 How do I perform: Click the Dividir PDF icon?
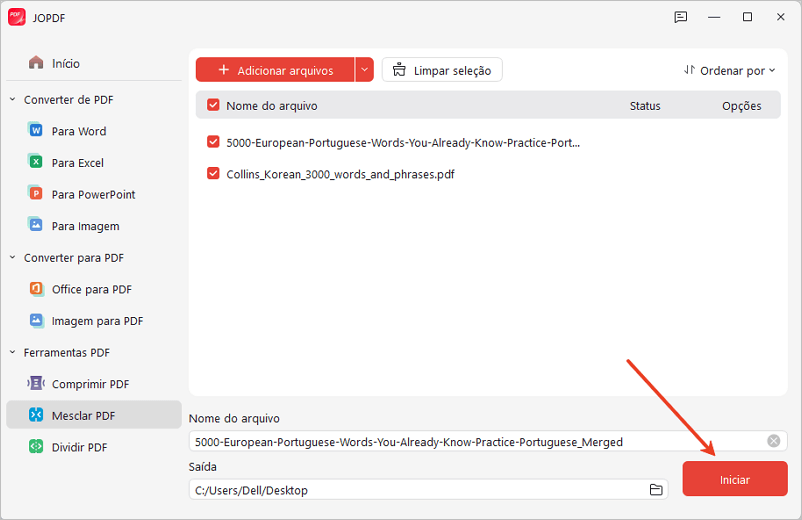(36, 446)
